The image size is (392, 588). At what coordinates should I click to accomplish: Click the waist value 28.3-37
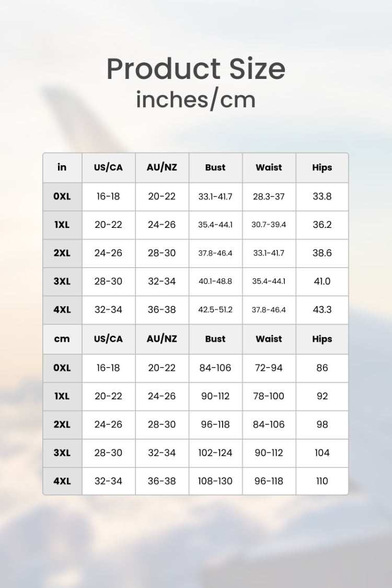tap(269, 197)
